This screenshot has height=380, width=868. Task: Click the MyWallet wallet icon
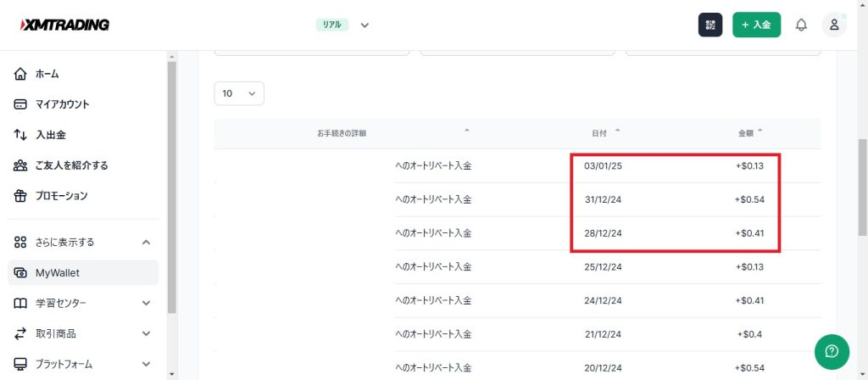click(21, 272)
